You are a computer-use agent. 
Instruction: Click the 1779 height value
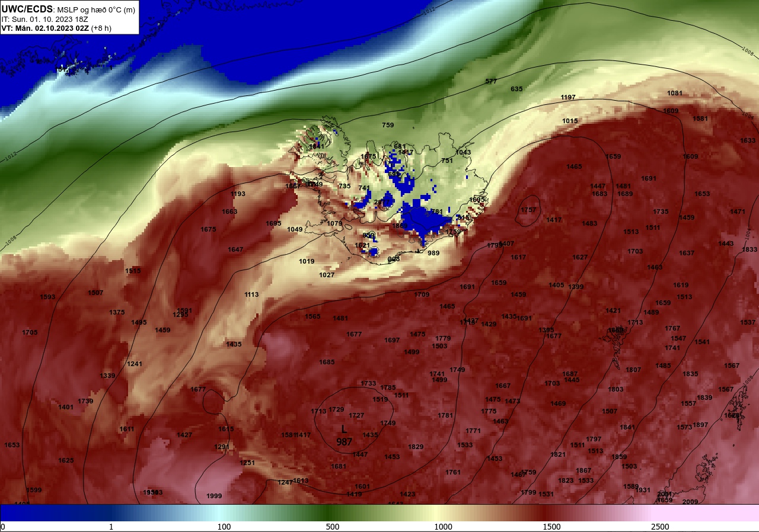pos(443,338)
